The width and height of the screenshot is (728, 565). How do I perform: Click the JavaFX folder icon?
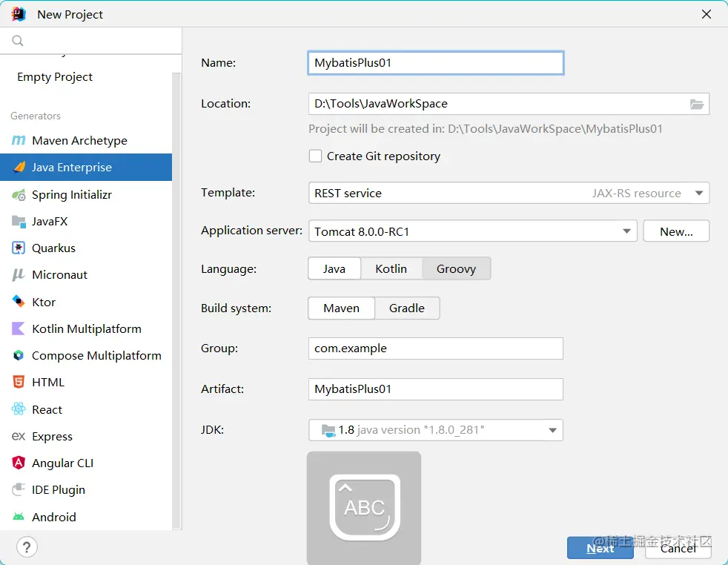pyautogui.click(x=19, y=222)
